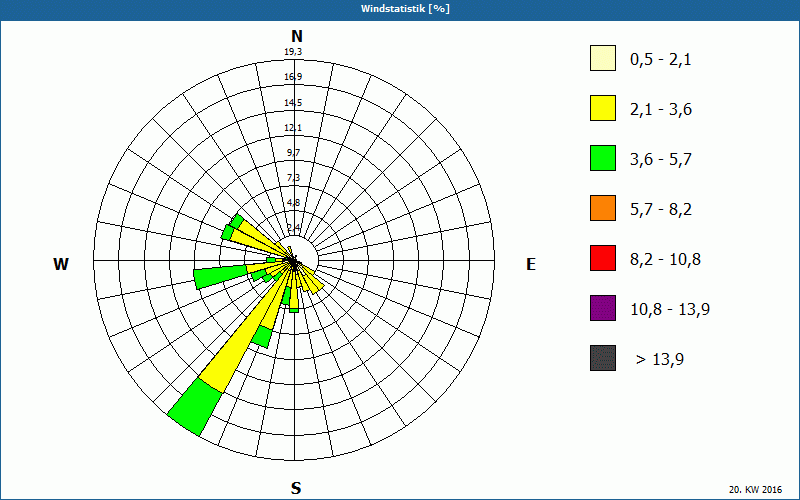This screenshot has height=500, width=800.
Task: Click the legend label '2,1 - 3,6'
Action: 661,110
